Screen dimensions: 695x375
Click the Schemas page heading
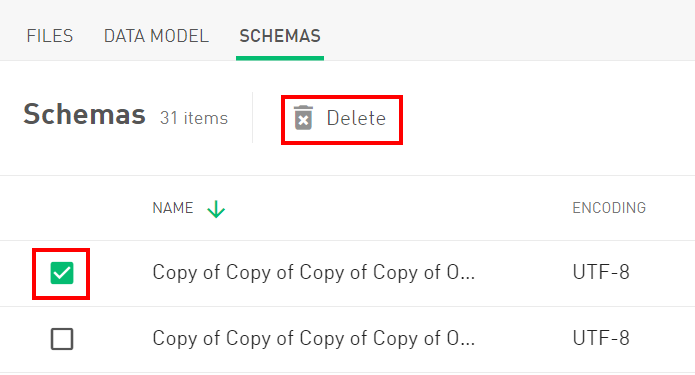[84, 114]
